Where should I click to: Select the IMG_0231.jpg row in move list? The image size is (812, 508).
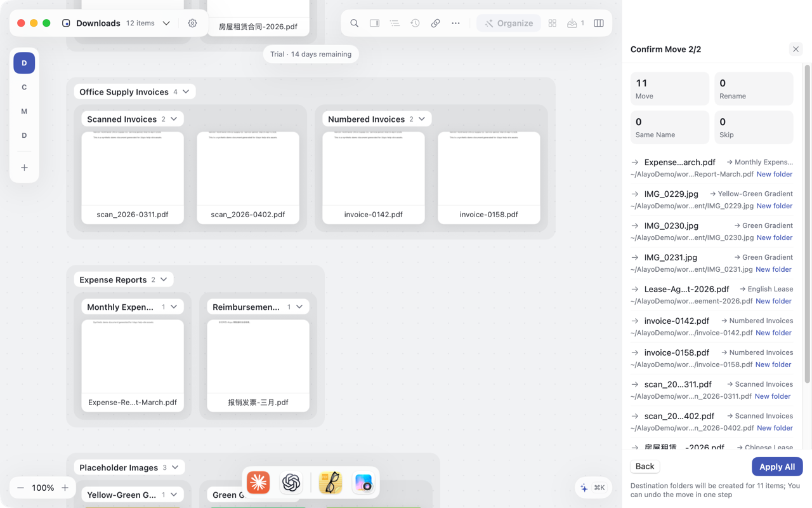pos(712,263)
